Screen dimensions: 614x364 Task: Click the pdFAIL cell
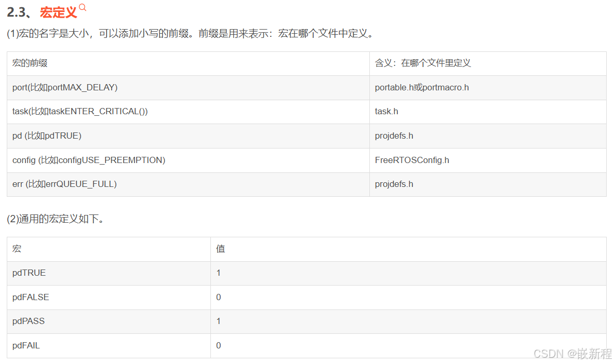109,346
